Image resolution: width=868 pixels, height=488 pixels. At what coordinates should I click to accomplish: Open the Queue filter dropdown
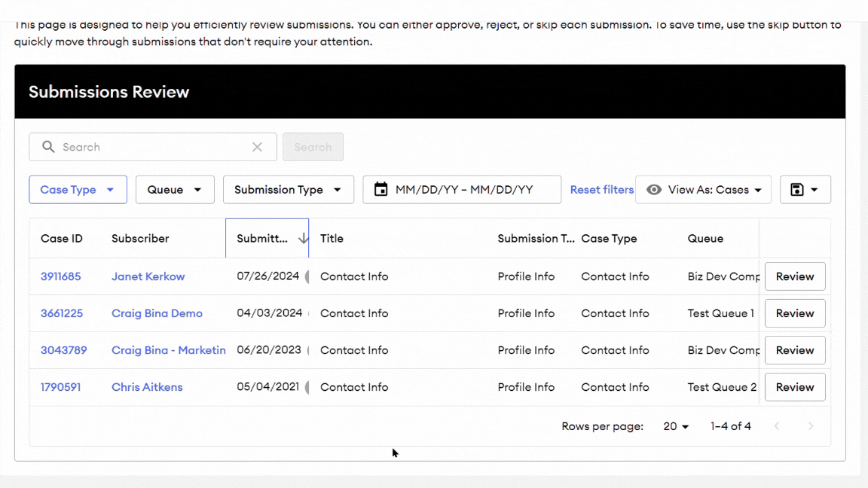(175, 189)
